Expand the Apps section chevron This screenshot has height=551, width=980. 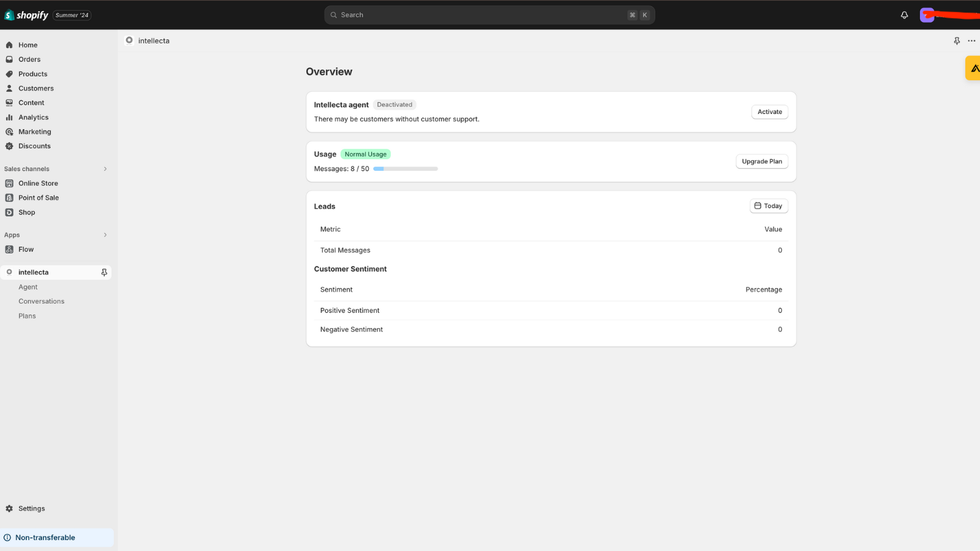pos(105,235)
